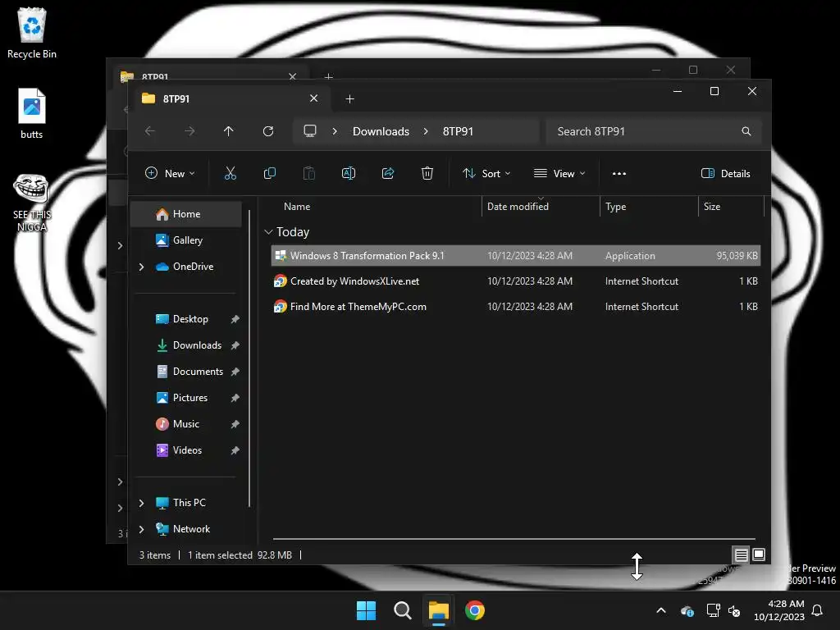Viewport: 840px width, 630px height.
Task: Switch to large thumbnails view icon in status bar
Action: click(759, 555)
